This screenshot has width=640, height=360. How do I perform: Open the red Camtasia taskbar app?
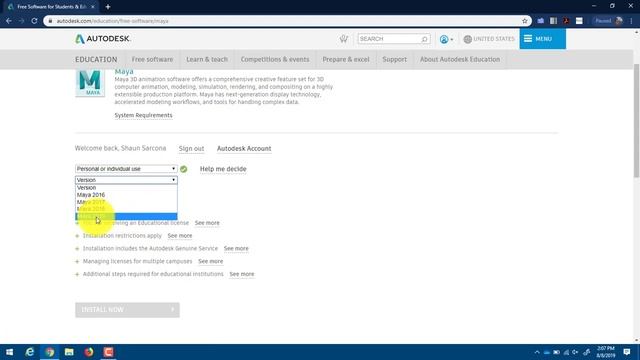tap(108, 352)
